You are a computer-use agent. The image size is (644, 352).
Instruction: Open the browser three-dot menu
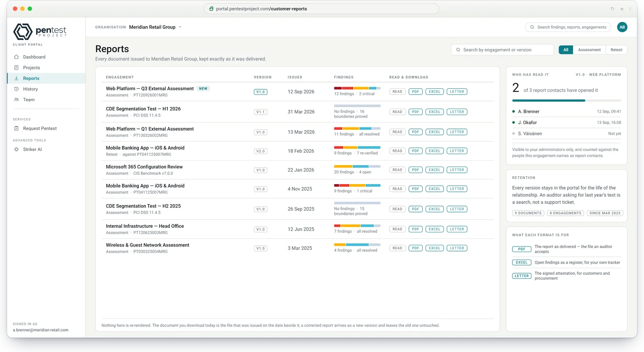630,9
